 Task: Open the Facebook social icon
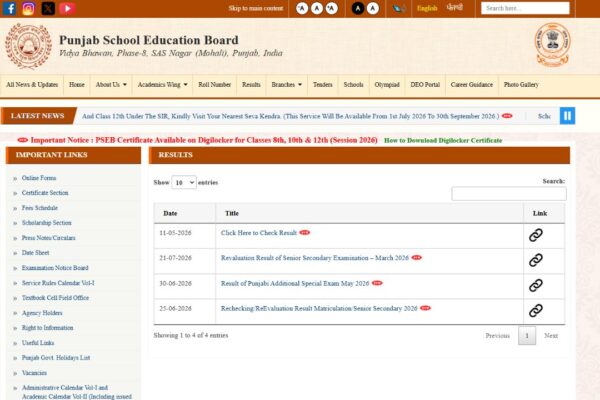tap(9, 8)
